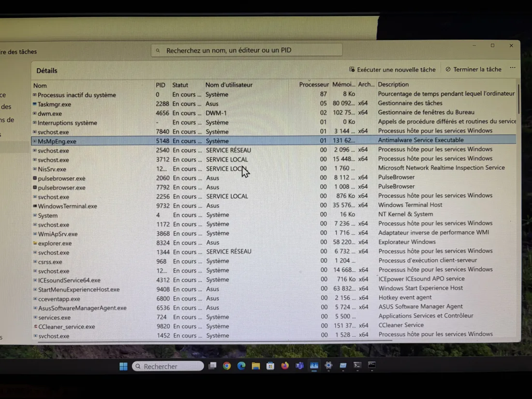This screenshot has height=399, width=532.
Task: Select the WmiApSrv.exe process
Action: [x=273, y=234]
